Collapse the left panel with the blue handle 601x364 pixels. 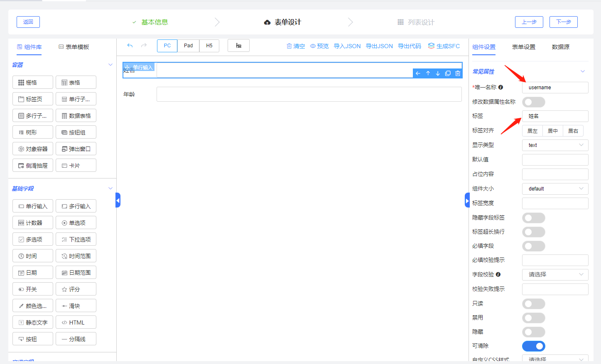(x=118, y=200)
